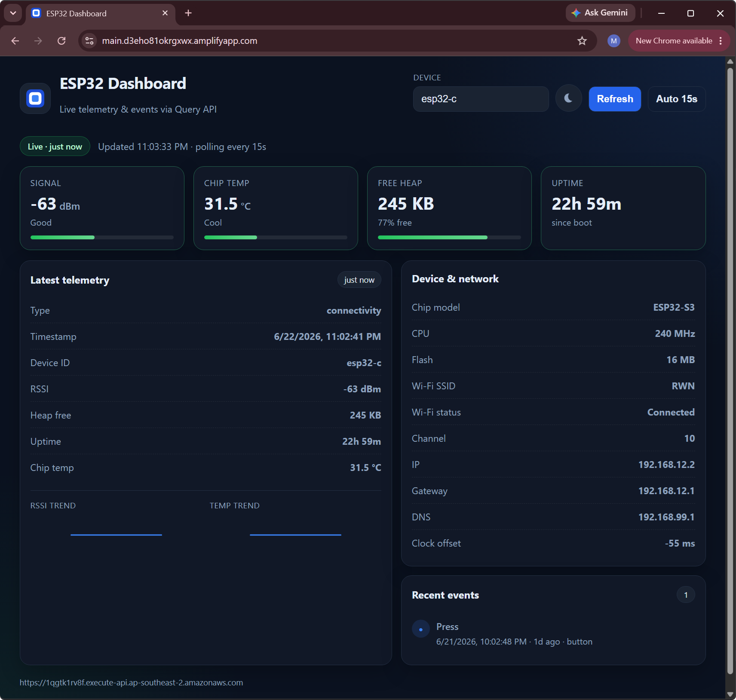Click the Press event dot icon
This screenshot has height=700, width=736.
[x=421, y=629]
